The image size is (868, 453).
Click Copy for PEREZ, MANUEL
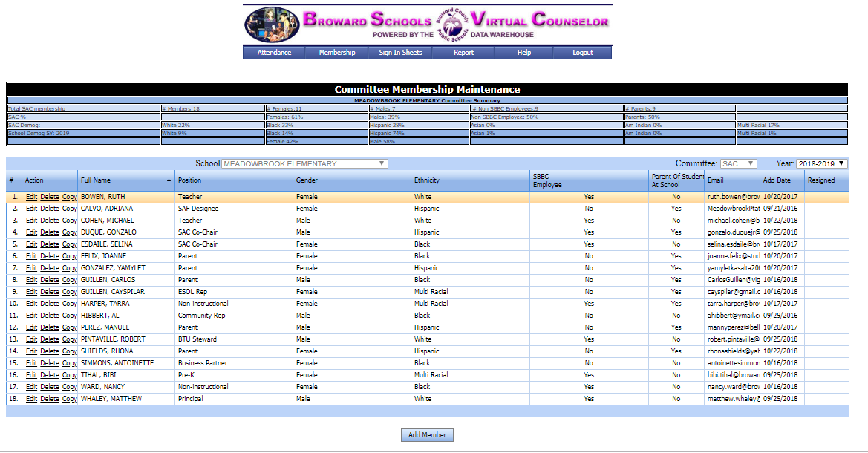click(70, 327)
